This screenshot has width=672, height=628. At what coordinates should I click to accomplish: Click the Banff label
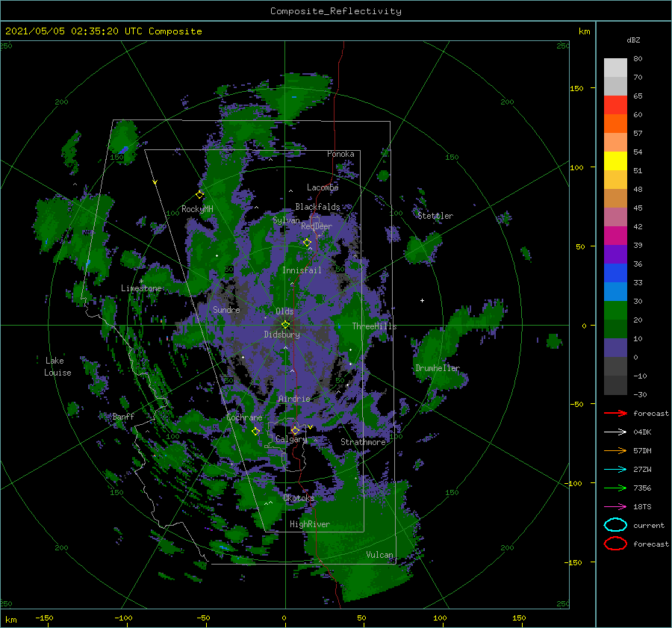tap(123, 417)
